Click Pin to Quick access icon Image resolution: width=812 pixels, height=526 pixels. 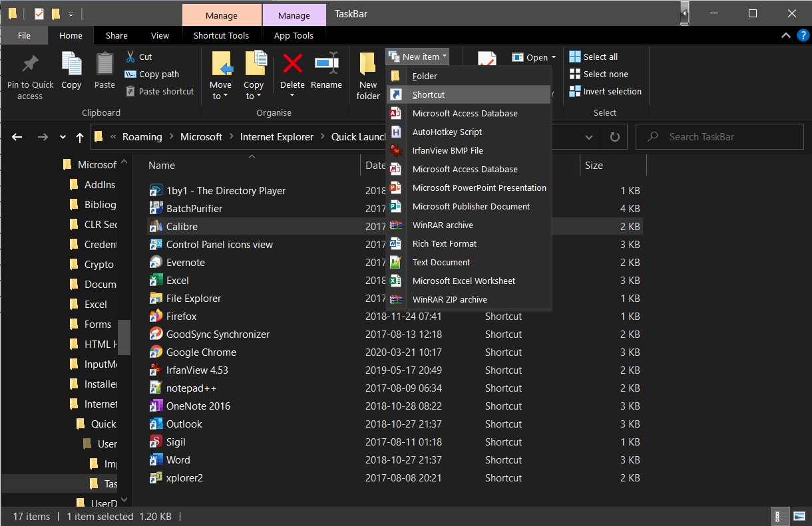(30, 65)
